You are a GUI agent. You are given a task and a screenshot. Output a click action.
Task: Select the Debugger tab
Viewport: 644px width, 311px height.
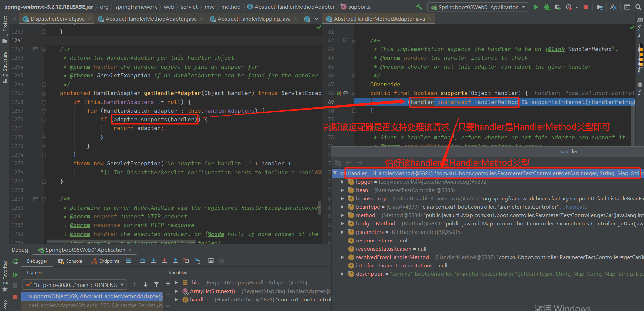point(37,261)
